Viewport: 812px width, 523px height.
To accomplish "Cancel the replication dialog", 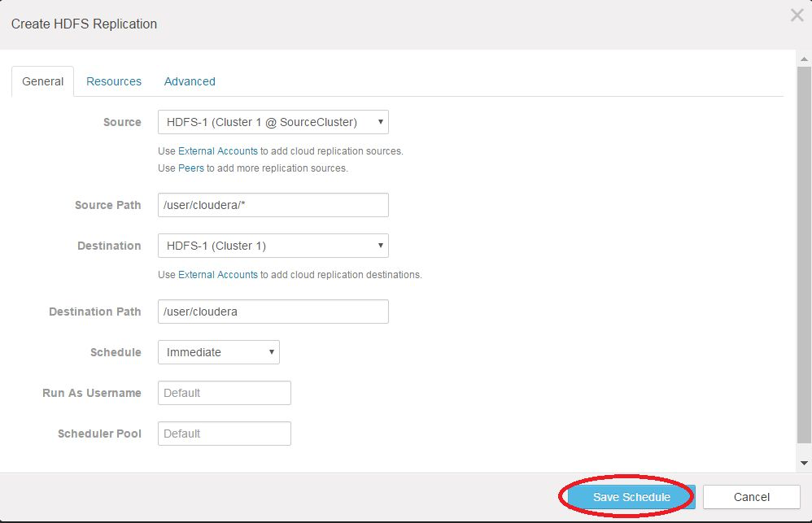I will tap(751, 497).
